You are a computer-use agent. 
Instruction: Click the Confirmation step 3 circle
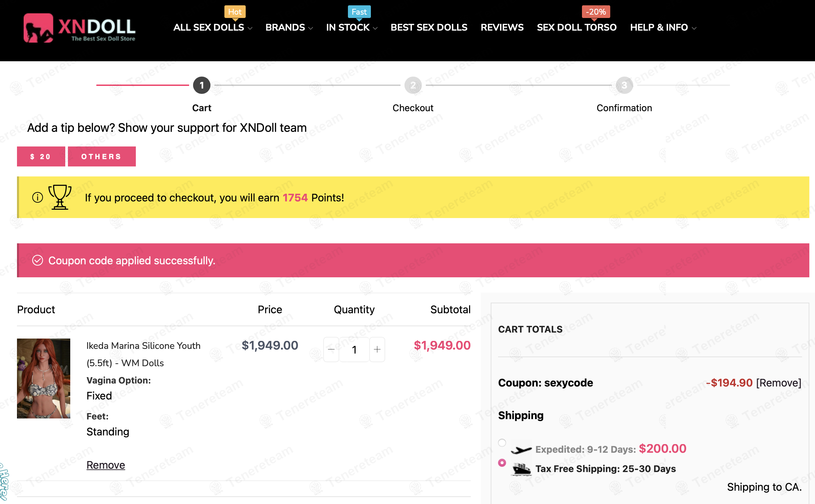point(624,85)
